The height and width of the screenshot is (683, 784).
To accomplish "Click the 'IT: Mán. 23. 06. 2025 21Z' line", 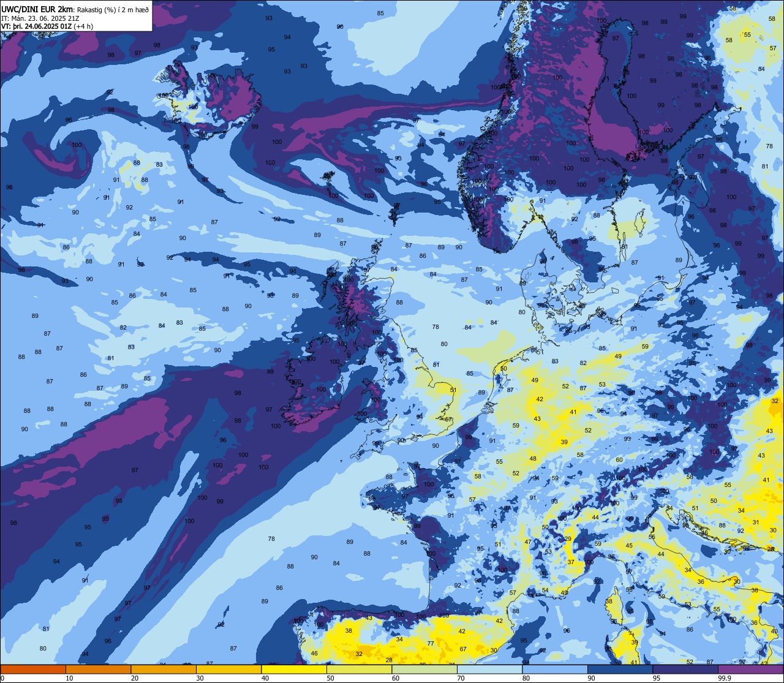I will coord(40,18).
